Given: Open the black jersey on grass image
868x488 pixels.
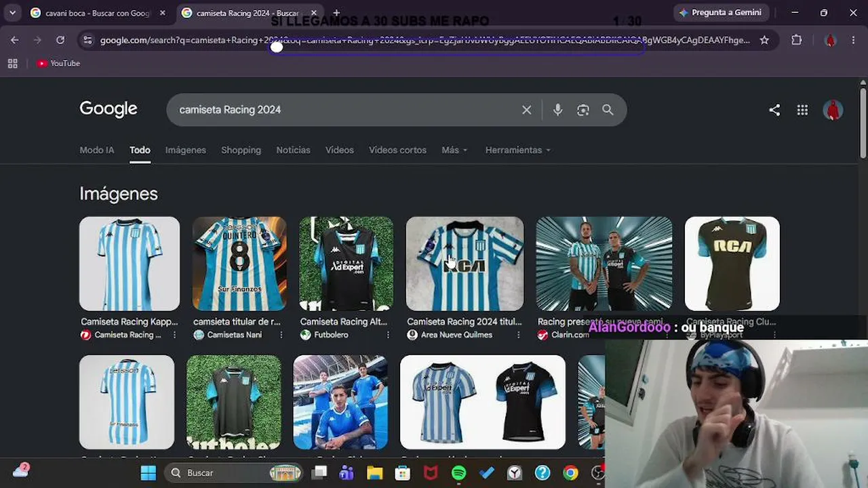Looking at the screenshot, I should coord(233,402).
